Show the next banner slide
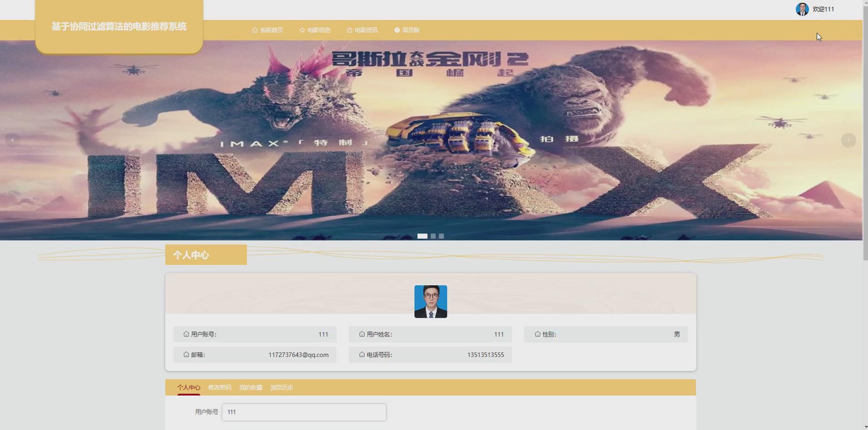Image resolution: width=868 pixels, height=430 pixels. click(x=848, y=140)
